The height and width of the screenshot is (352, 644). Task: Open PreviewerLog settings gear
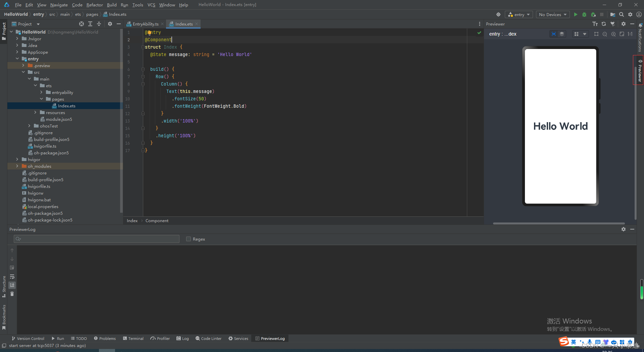tap(624, 229)
